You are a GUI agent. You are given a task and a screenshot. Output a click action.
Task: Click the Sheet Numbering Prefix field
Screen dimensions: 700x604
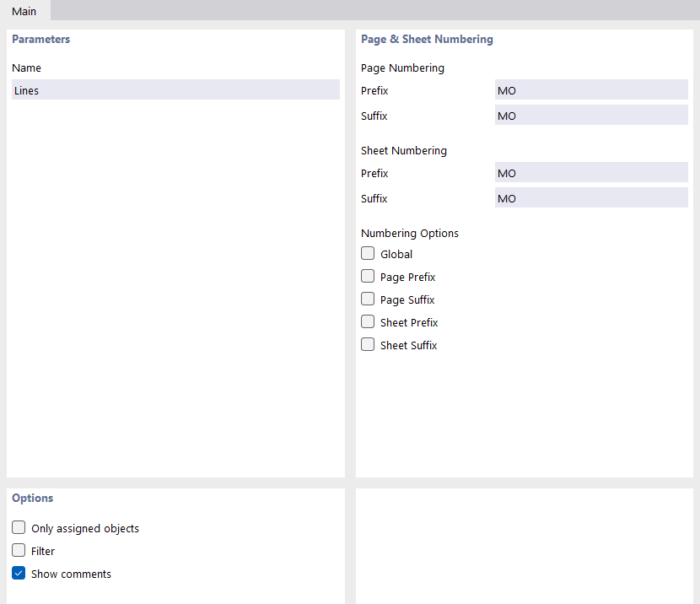click(590, 172)
